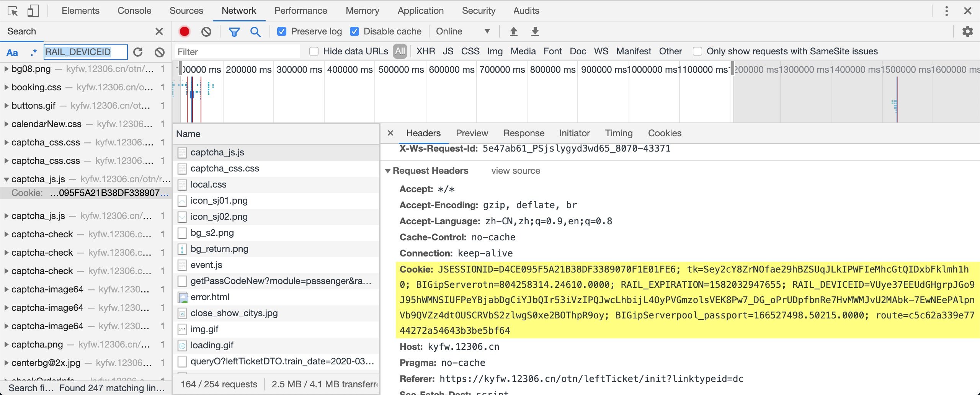Disable the Disable cache option
The height and width of the screenshot is (395, 980).
point(354,31)
